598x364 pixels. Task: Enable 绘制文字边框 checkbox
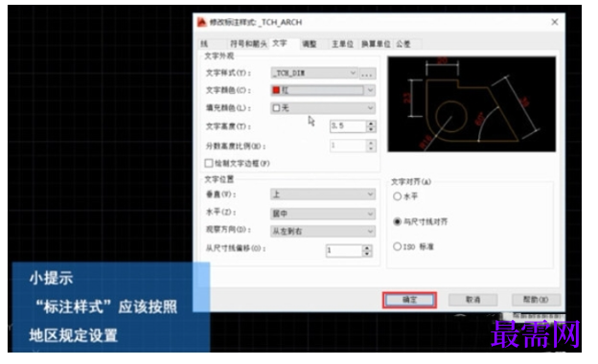(209, 164)
